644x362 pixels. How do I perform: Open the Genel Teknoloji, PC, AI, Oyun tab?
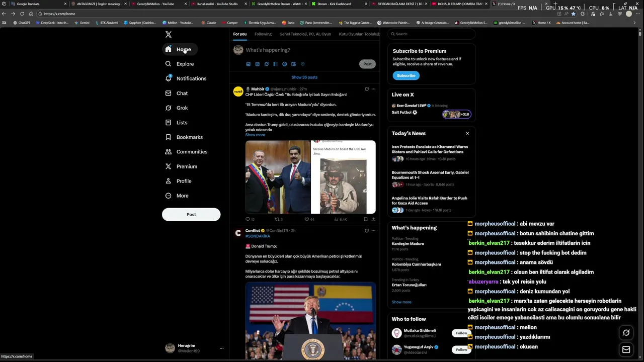pyautogui.click(x=305, y=34)
